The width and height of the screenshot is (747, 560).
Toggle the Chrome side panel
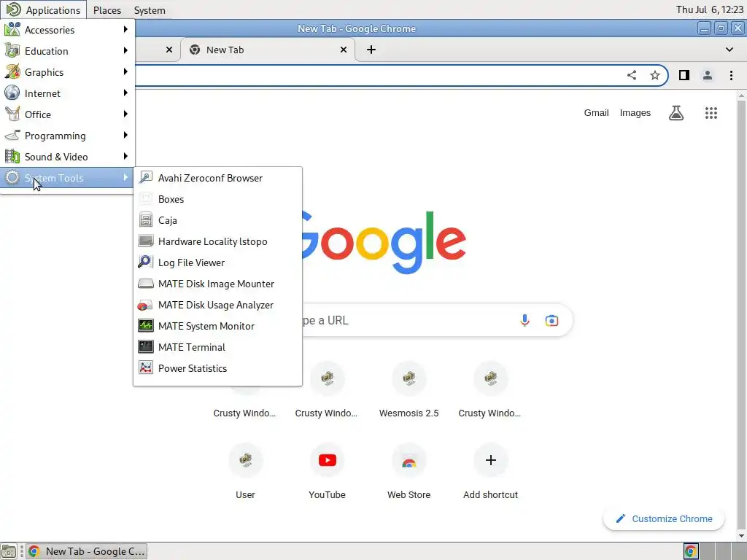coord(684,75)
